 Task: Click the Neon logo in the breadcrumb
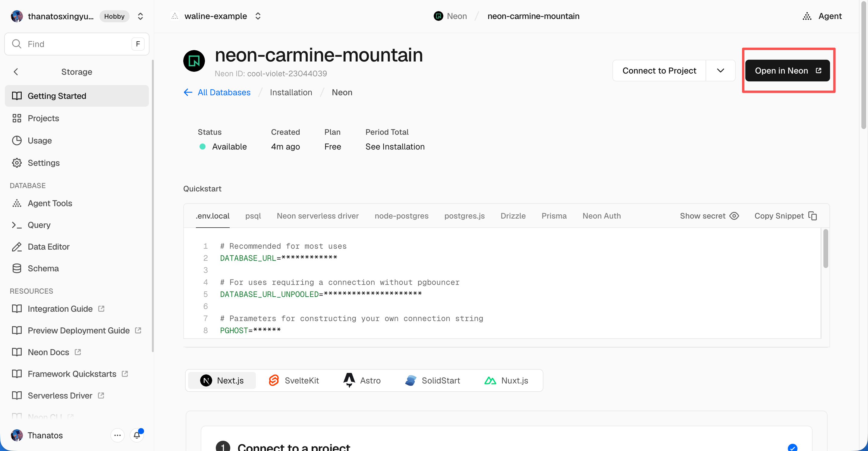438,16
